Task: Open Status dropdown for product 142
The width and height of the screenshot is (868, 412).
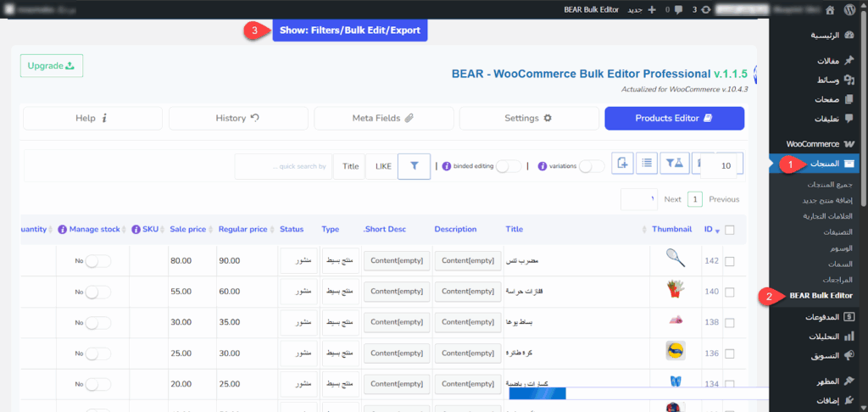Action: coord(297,260)
